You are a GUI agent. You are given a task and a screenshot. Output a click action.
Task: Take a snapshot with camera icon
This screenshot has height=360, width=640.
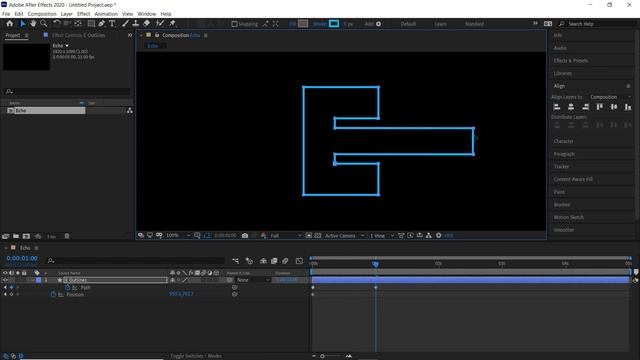pos(245,236)
